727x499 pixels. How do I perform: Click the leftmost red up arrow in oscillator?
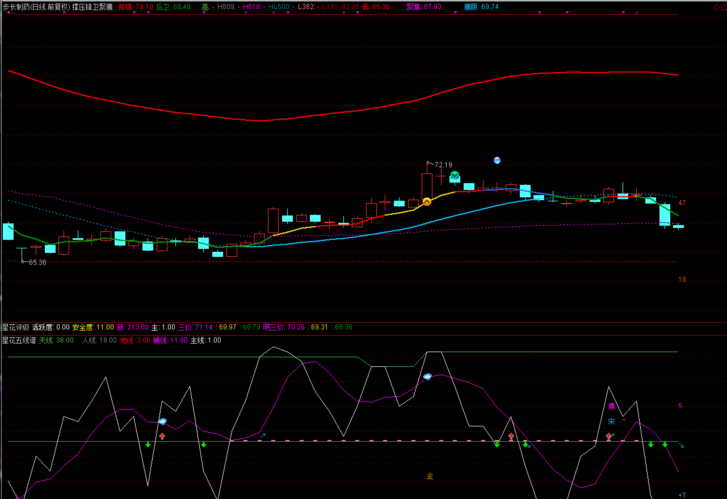tap(162, 436)
